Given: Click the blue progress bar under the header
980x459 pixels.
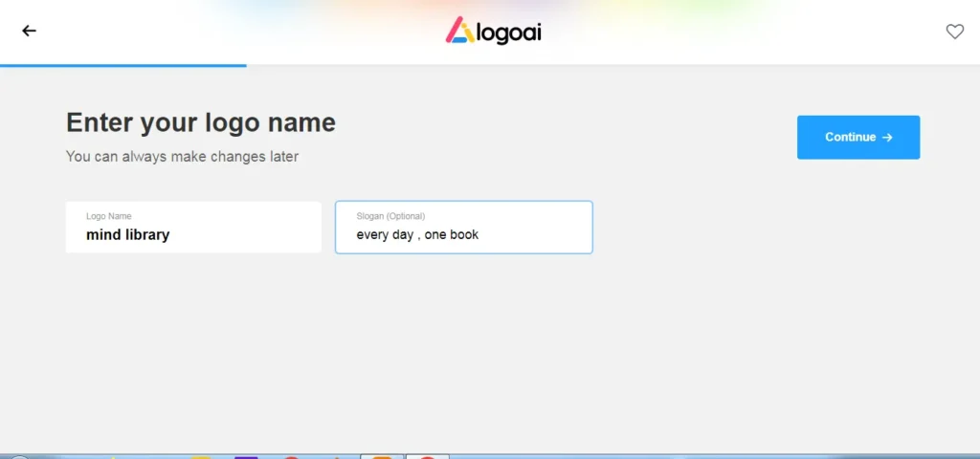Looking at the screenshot, I should pos(123,65).
